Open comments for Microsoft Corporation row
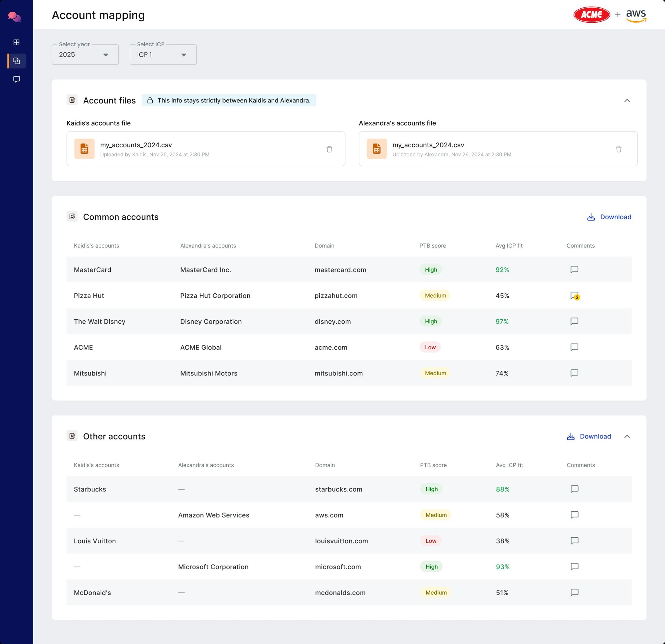Image resolution: width=665 pixels, height=644 pixels. [x=575, y=566]
